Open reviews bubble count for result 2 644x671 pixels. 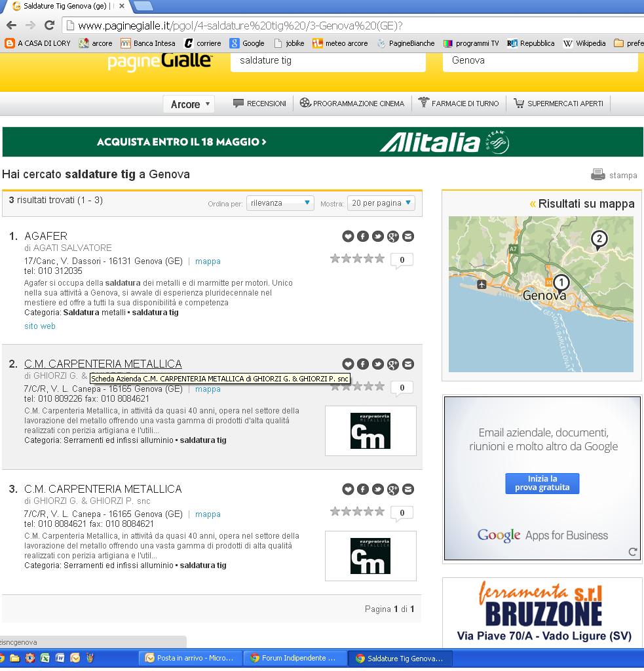click(x=402, y=388)
